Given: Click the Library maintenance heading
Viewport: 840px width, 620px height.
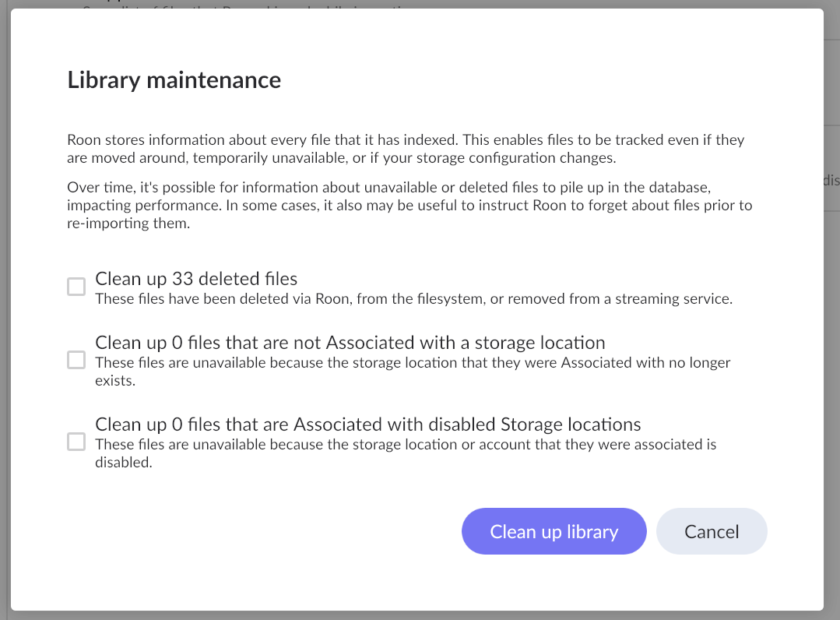Looking at the screenshot, I should point(174,80).
